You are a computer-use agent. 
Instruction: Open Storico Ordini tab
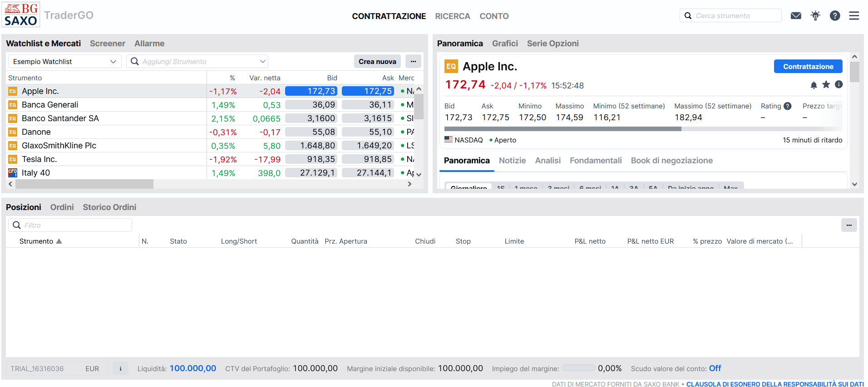pos(109,207)
